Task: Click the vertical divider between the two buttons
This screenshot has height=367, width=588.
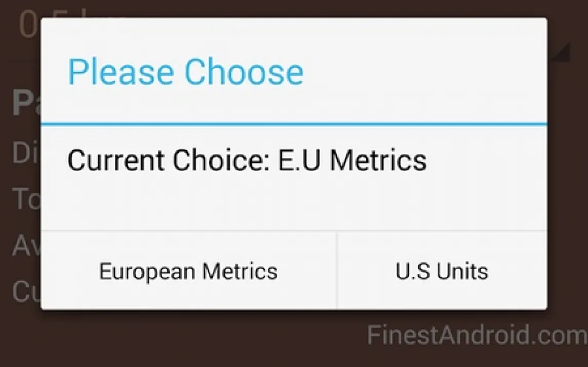Action: [337, 271]
